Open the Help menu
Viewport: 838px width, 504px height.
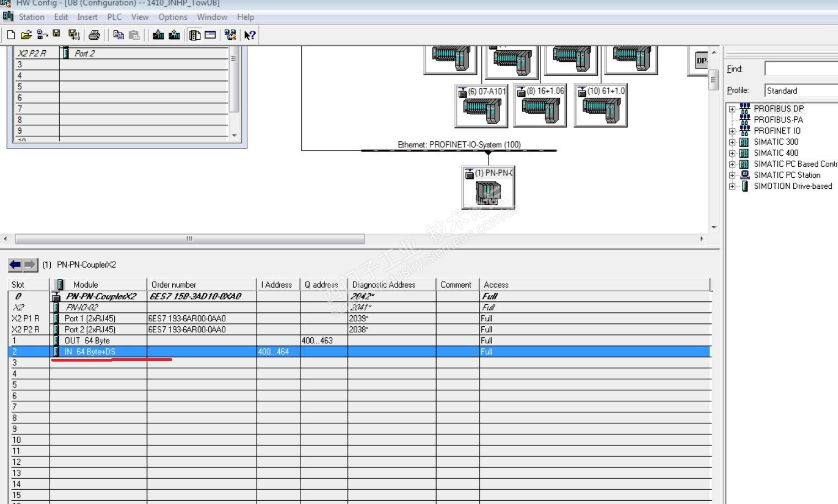tap(246, 17)
